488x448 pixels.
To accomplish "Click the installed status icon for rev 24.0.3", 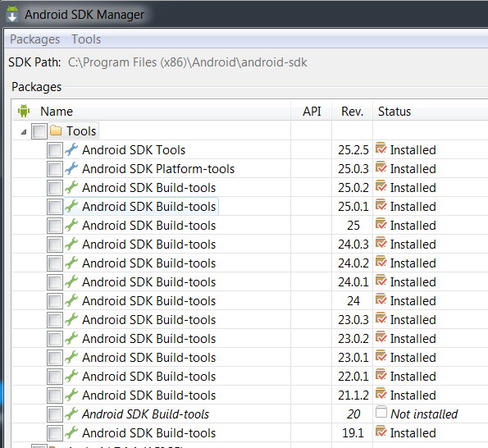I will pyautogui.click(x=381, y=243).
